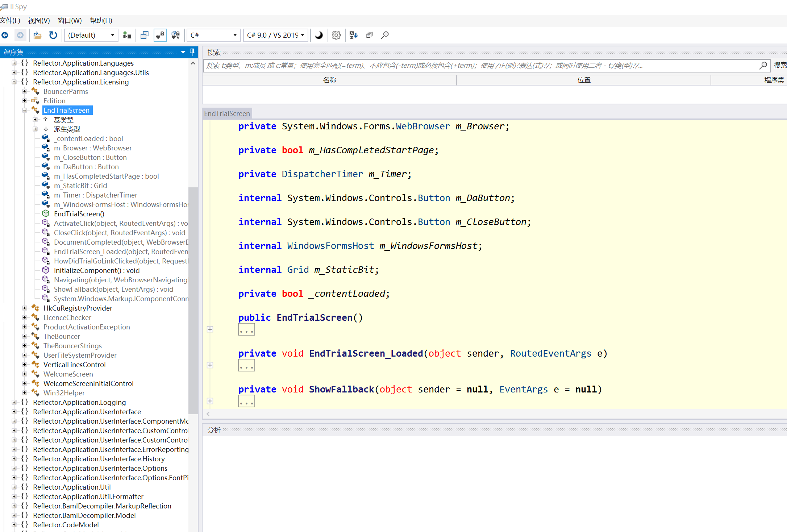787x532 pixels.
Task: Select the m_Timer : DispatcherTimer field
Action: point(96,195)
